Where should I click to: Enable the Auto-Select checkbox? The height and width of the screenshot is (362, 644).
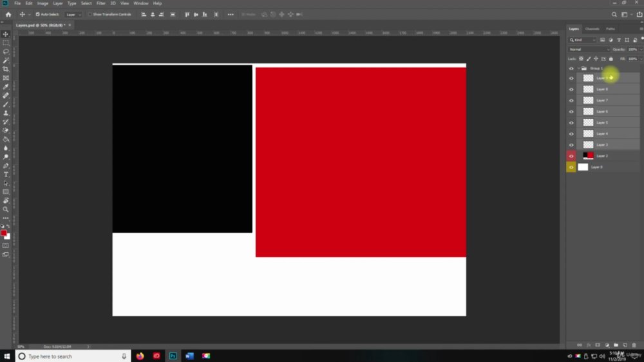[37, 14]
